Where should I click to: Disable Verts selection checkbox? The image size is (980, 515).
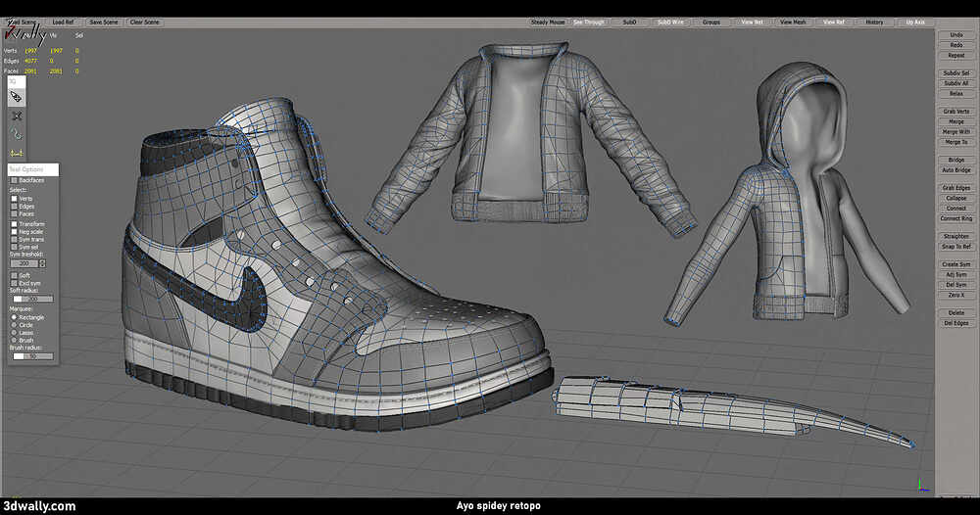[x=14, y=199]
